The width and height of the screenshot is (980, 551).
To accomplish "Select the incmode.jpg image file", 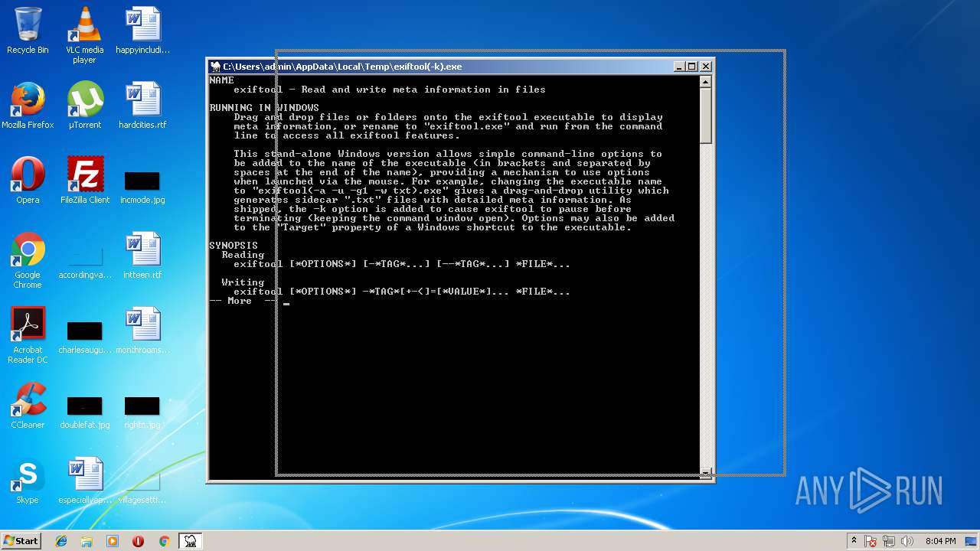I will coord(142,187).
